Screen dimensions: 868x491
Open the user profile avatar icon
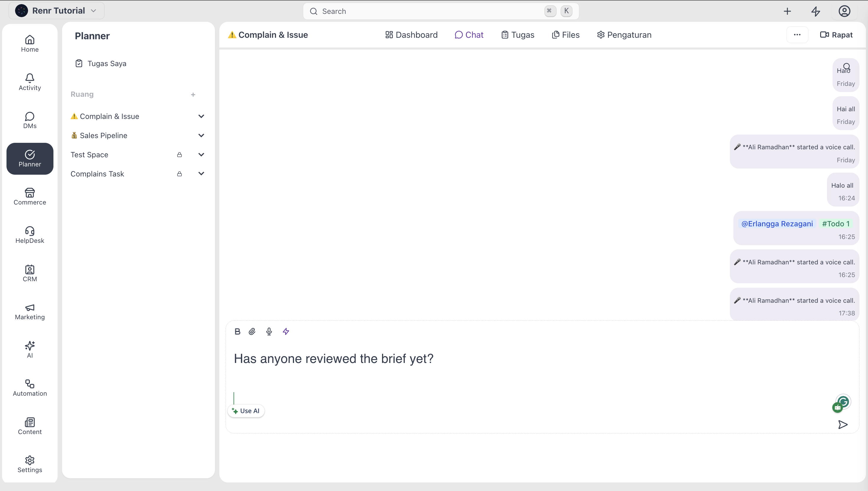tap(844, 11)
